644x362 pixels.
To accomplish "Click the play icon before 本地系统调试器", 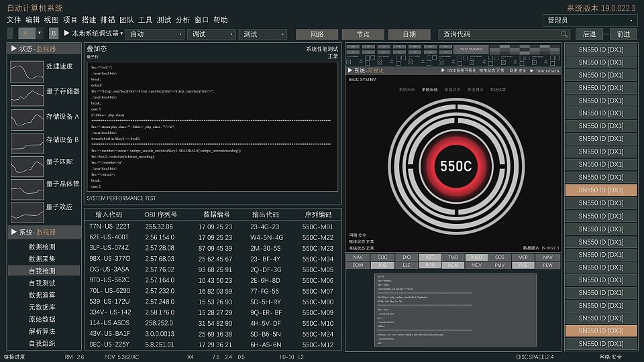I will (66, 34).
